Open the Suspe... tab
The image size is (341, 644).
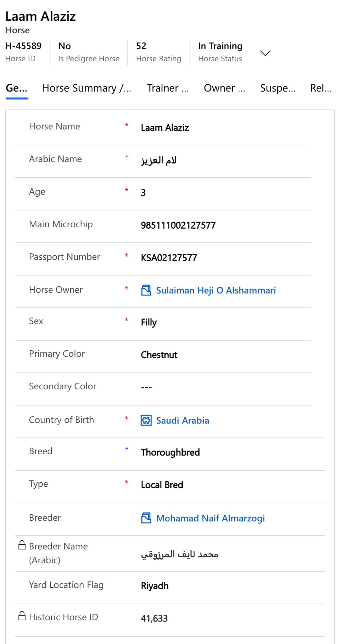pos(277,88)
